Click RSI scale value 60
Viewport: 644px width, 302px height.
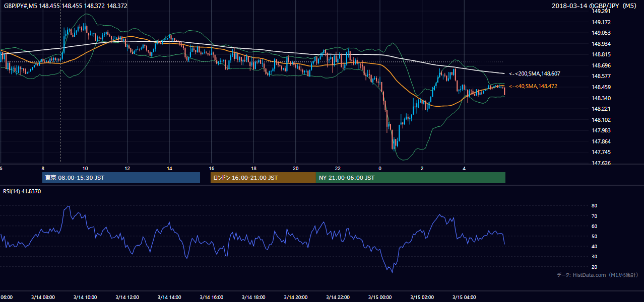pos(595,226)
